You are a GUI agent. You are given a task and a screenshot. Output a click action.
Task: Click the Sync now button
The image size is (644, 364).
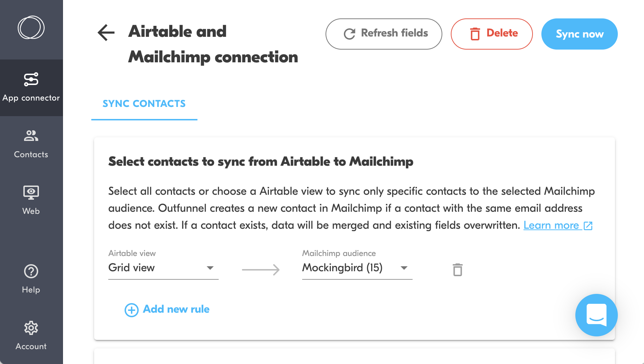tap(579, 34)
